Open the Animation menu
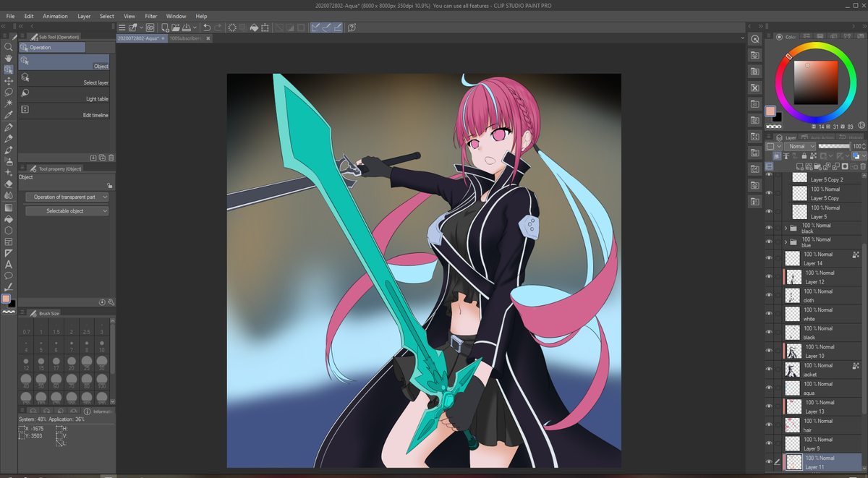This screenshot has height=478, width=868. pyautogui.click(x=55, y=16)
